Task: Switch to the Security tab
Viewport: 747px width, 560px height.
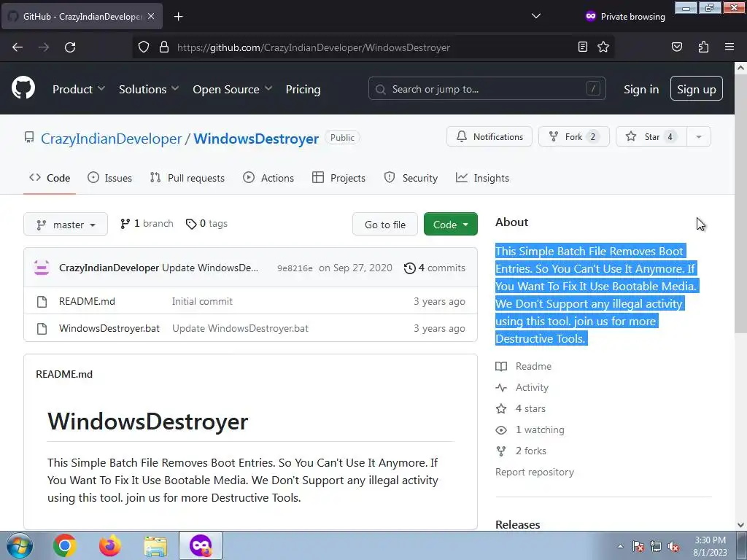Action: (411, 178)
